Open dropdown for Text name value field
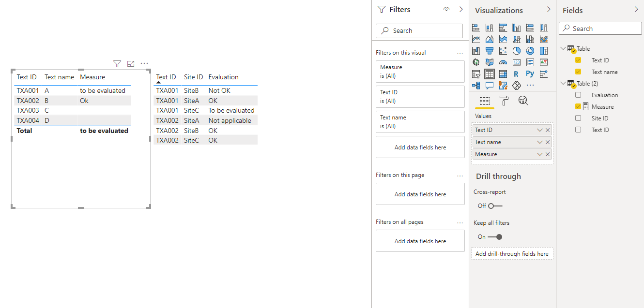644x308 pixels. tap(540, 142)
